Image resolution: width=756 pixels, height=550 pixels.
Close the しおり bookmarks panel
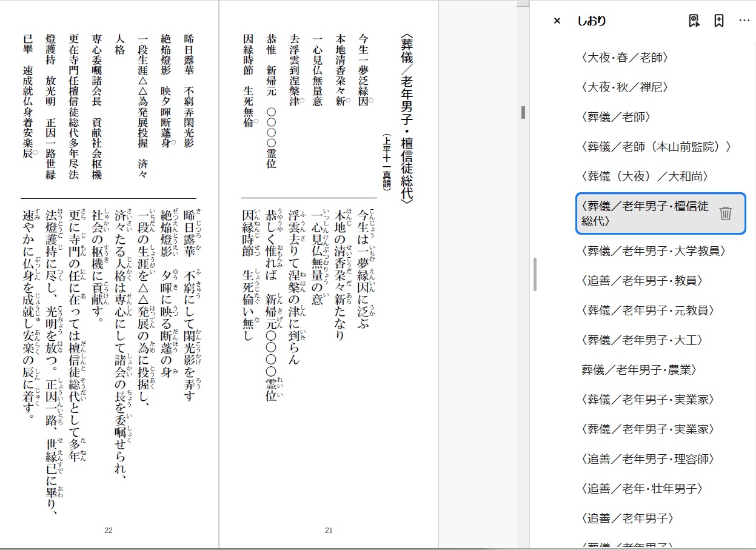[557, 21]
